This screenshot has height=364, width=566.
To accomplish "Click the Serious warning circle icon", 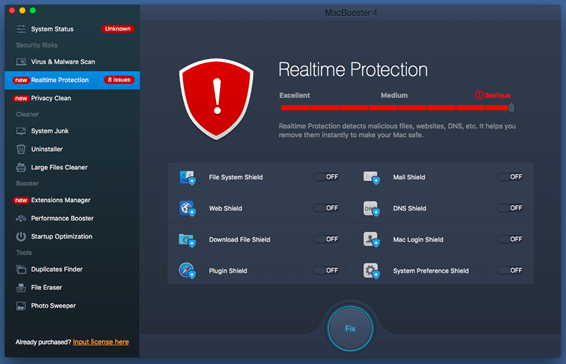I will pyautogui.click(x=479, y=95).
